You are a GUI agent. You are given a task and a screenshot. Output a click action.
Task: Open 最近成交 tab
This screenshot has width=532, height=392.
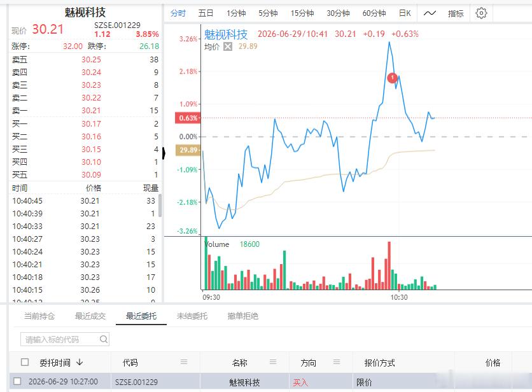click(x=90, y=316)
